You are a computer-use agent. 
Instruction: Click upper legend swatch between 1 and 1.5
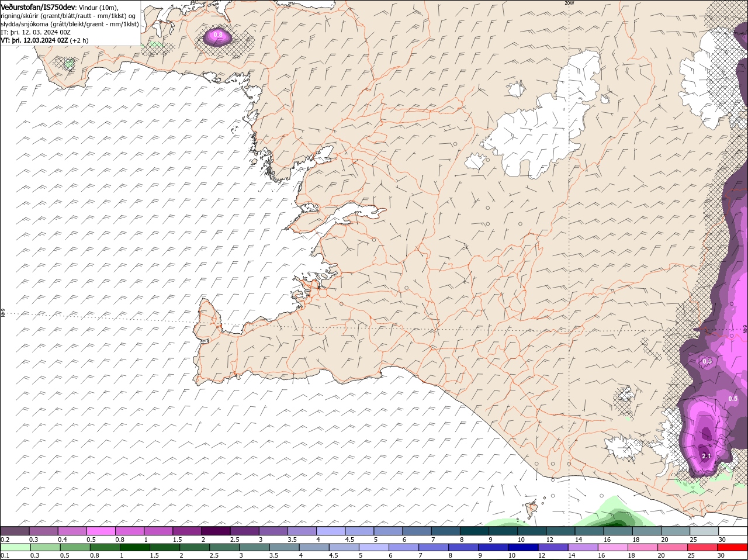tap(158, 531)
